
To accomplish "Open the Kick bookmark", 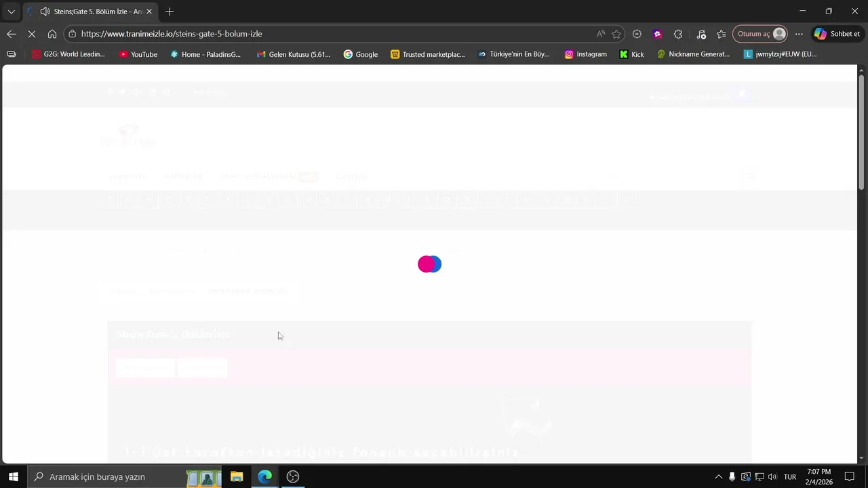I will coord(632,54).
